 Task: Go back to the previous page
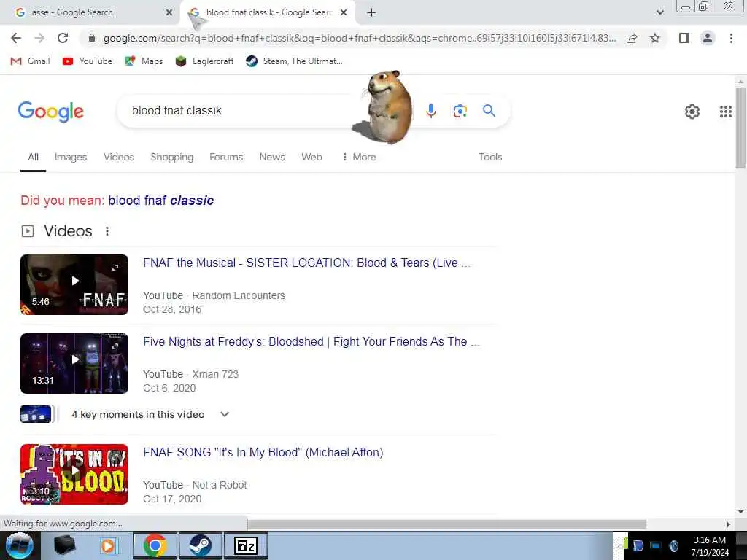16,38
